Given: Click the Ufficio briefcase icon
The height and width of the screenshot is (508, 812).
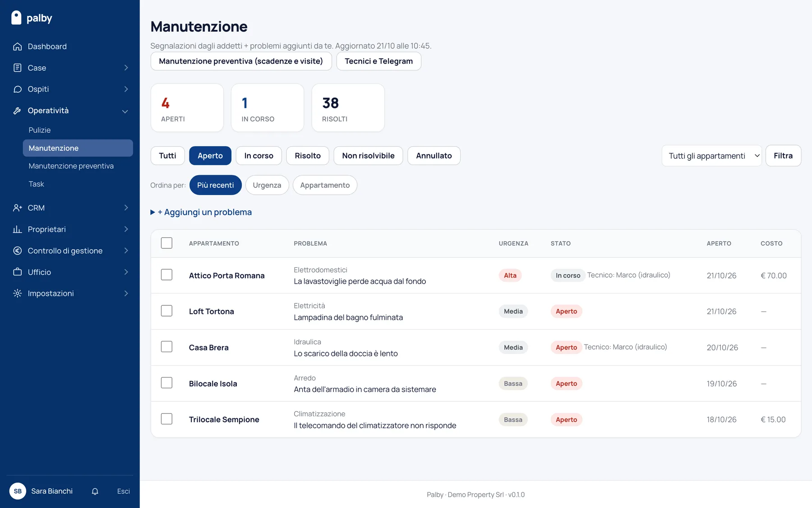Looking at the screenshot, I should click(18, 272).
